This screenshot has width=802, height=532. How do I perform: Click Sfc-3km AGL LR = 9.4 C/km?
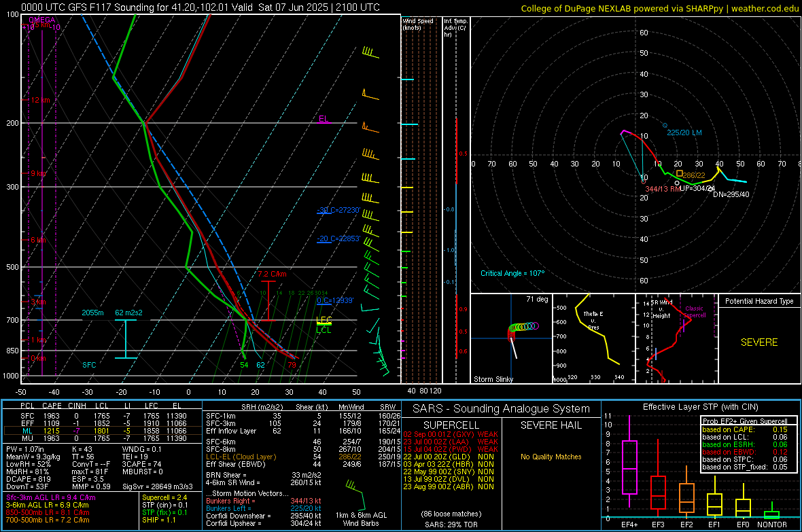pyautogui.click(x=51, y=497)
